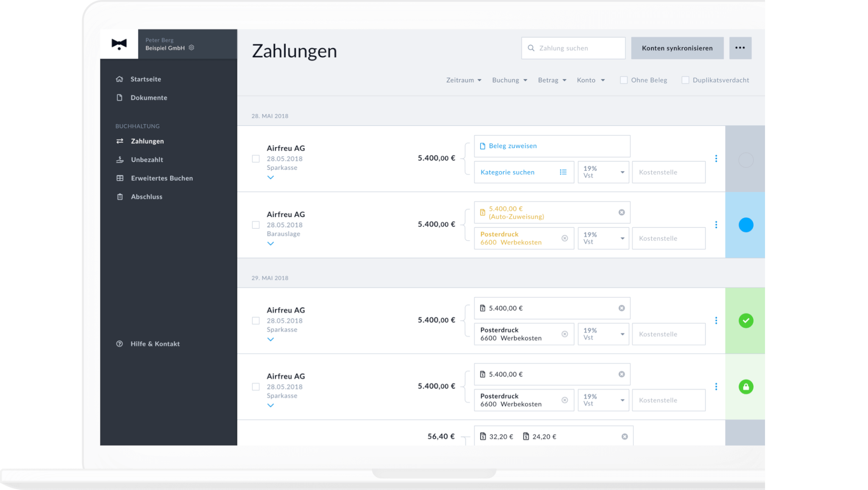Remove the auto-assigned 5.400,00 € receipt
This screenshot has width=868, height=490.
point(621,213)
